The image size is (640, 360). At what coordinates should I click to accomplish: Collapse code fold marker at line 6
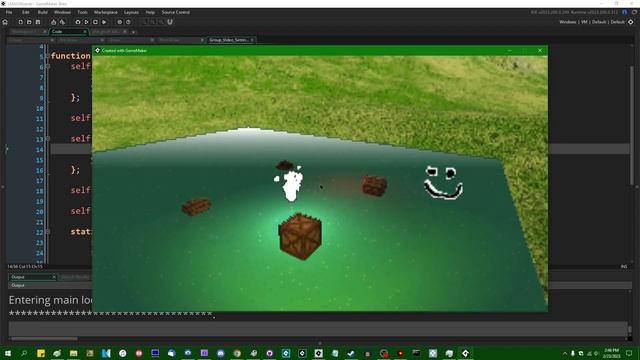coord(48,66)
